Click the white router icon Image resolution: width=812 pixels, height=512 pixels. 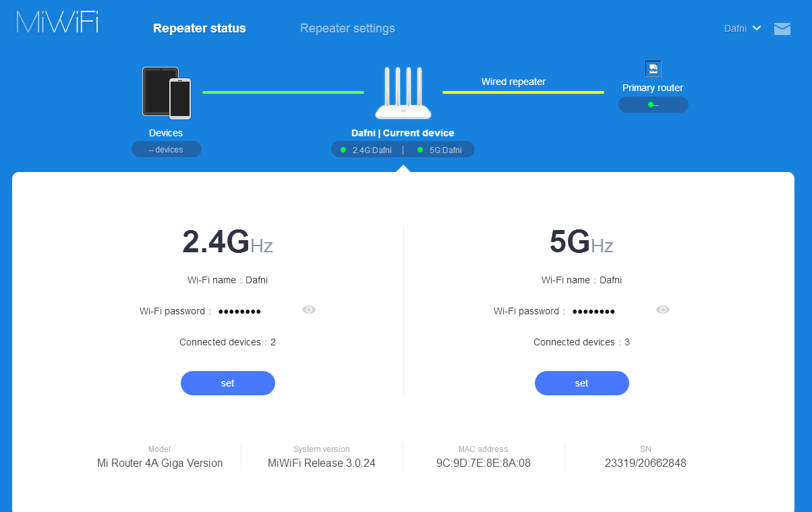tap(403, 93)
